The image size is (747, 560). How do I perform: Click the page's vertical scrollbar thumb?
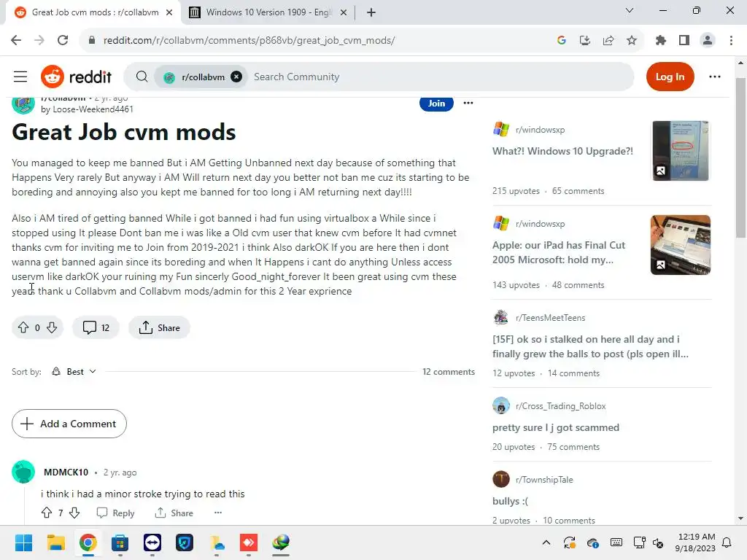[x=740, y=157]
